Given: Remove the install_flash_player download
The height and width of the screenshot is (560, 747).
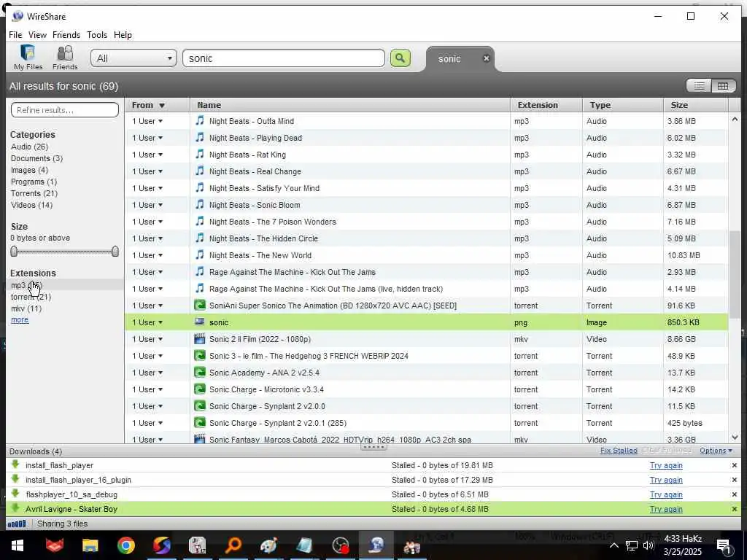Looking at the screenshot, I should pos(734,465).
